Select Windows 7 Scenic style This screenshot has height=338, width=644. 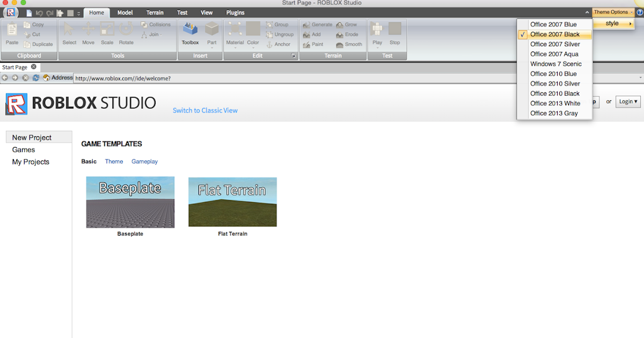click(554, 64)
